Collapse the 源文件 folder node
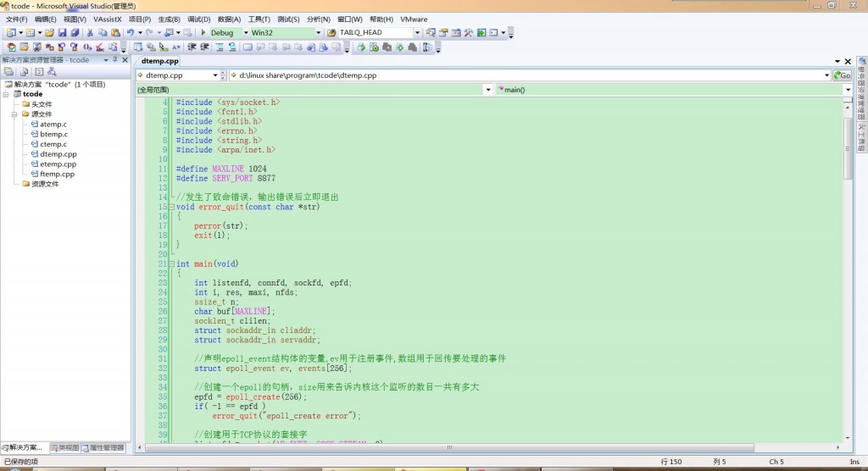Image resolution: width=868 pixels, height=471 pixels. coord(14,114)
